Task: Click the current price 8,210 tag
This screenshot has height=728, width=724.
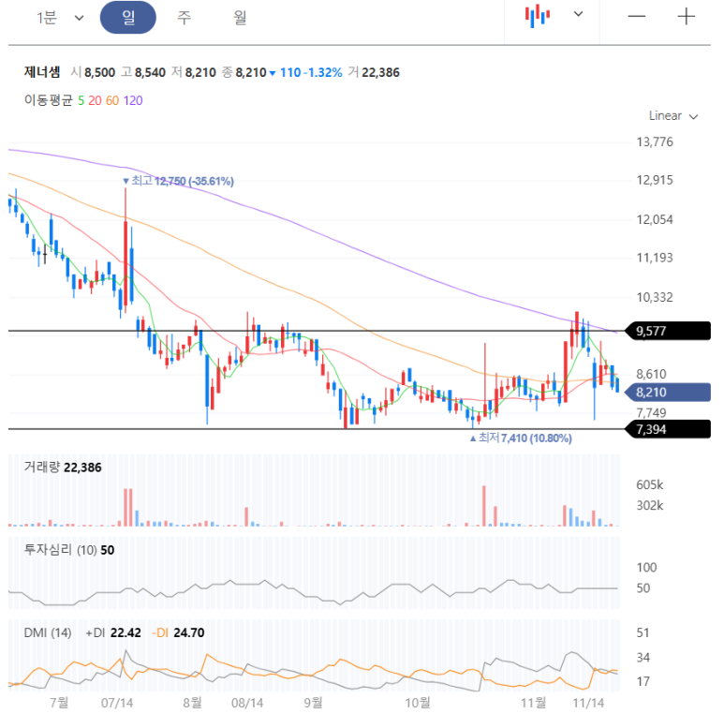Action: click(x=668, y=393)
